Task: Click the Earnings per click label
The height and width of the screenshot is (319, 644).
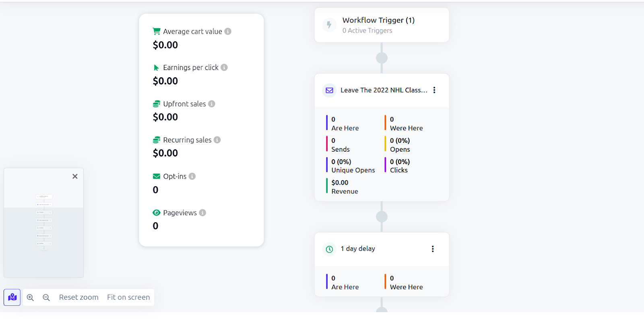Action: (x=191, y=68)
